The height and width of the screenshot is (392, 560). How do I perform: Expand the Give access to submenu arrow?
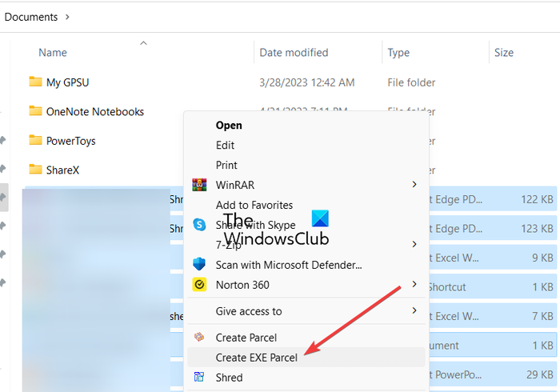tap(414, 310)
